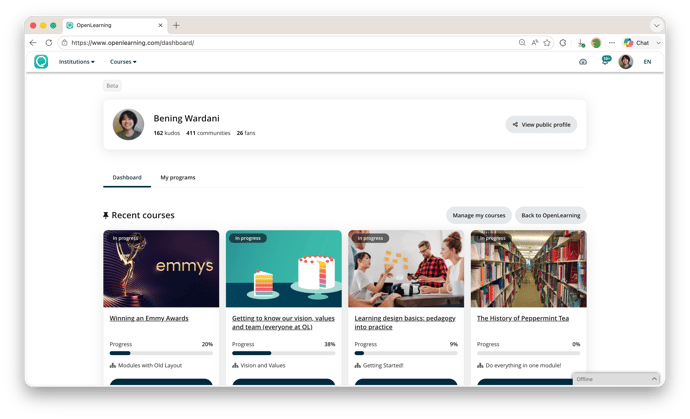Expand the Offline chat panel chevron

654,379
